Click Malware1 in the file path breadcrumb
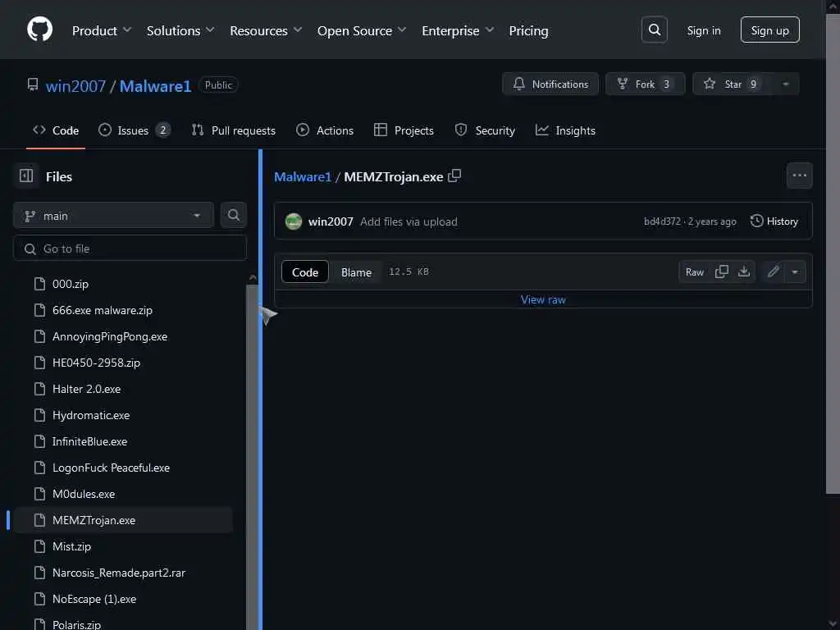The width and height of the screenshot is (840, 630). pyautogui.click(x=303, y=177)
